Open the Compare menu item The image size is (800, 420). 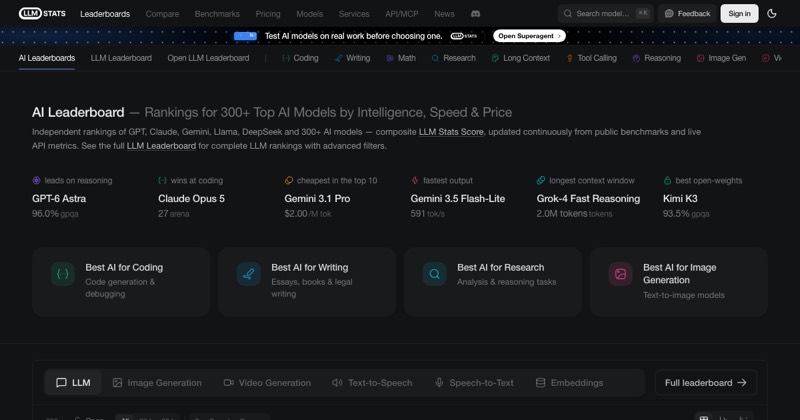pyautogui.click(x=162, y=14)
